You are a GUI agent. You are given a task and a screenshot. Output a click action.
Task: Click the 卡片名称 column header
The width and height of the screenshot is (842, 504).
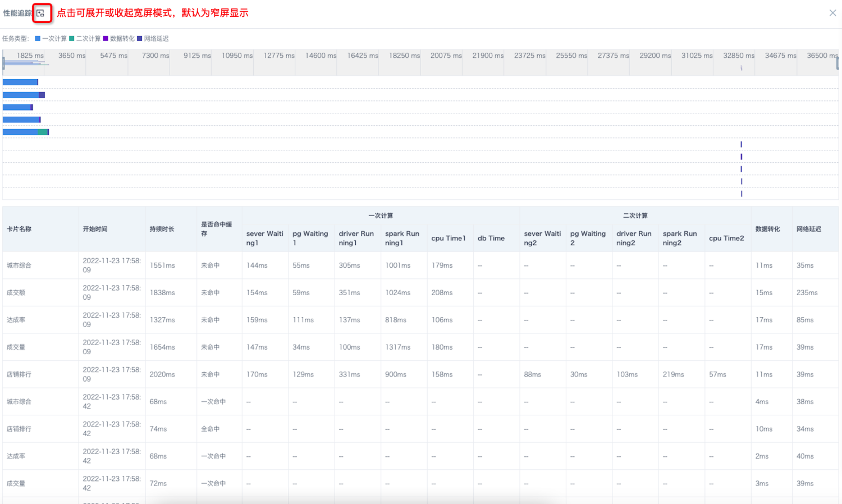point(19,229)
